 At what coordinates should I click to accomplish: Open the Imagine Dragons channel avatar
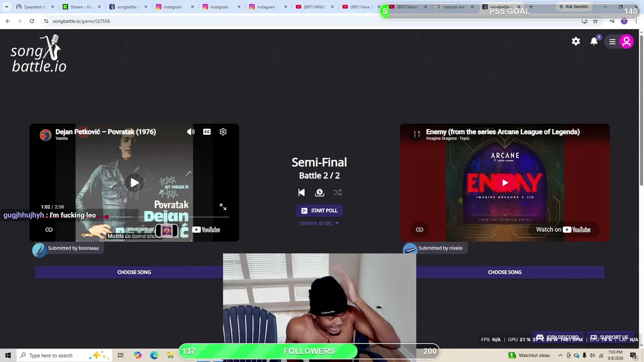tap(417, 135)
